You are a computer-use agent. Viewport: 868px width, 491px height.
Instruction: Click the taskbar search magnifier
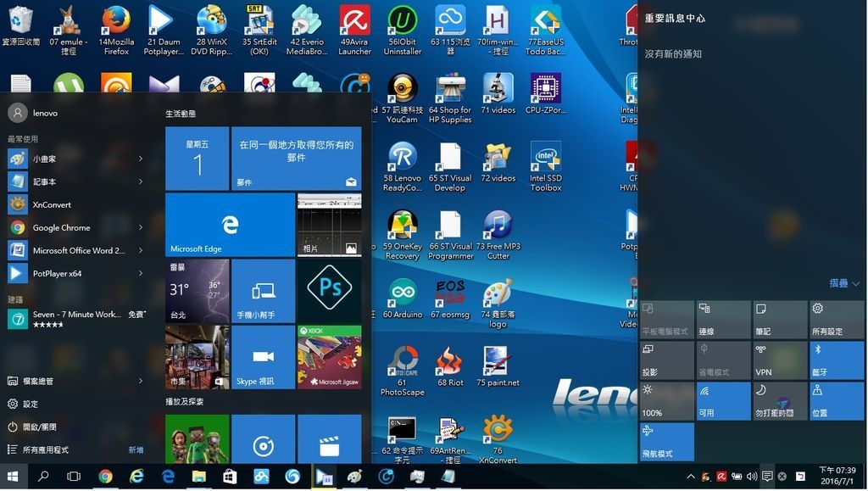42,477
